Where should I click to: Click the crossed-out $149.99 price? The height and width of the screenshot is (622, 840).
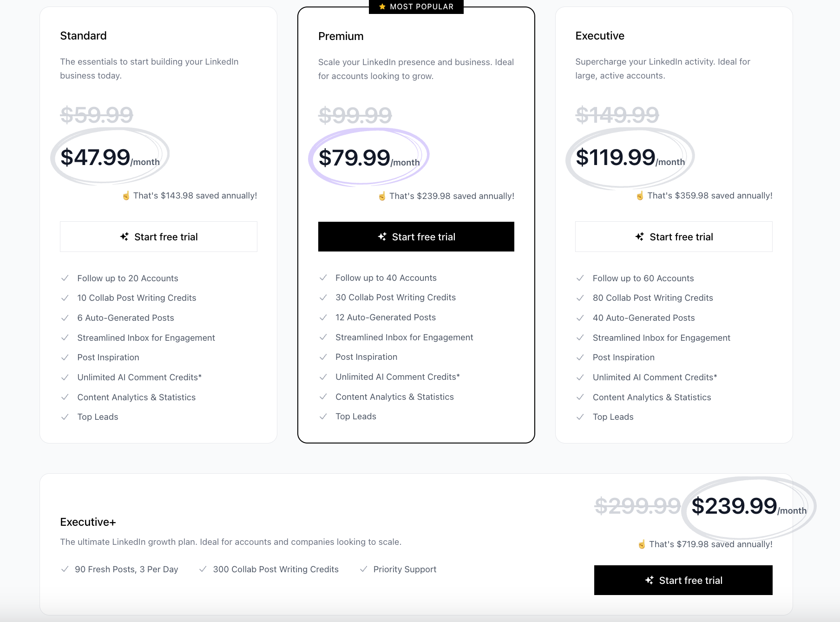coord(617,115)
